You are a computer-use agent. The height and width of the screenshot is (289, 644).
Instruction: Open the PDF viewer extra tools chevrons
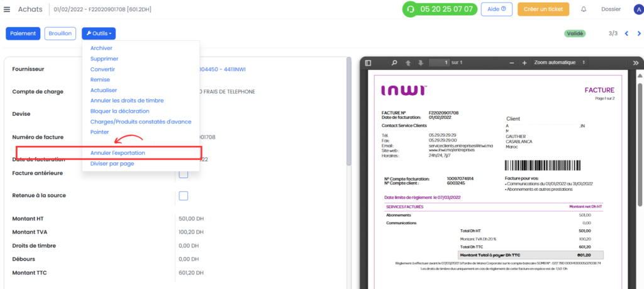pos(636,63)
